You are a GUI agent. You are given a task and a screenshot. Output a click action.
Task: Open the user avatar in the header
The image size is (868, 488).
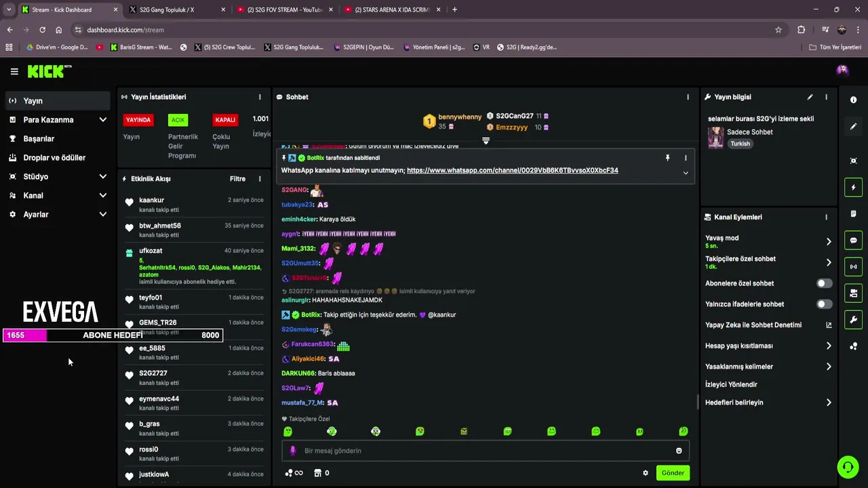tap(842, 70)
